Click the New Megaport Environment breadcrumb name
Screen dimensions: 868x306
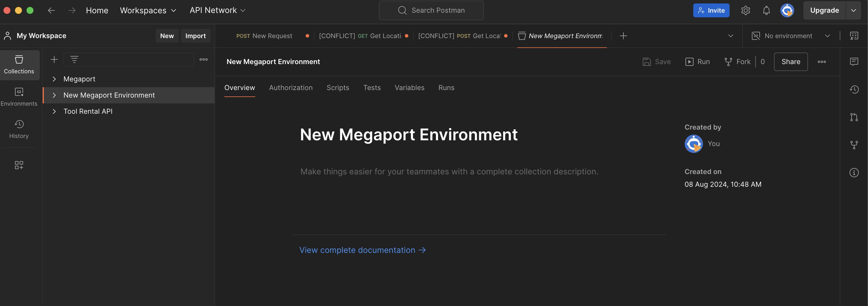click(x=273, y=62)
